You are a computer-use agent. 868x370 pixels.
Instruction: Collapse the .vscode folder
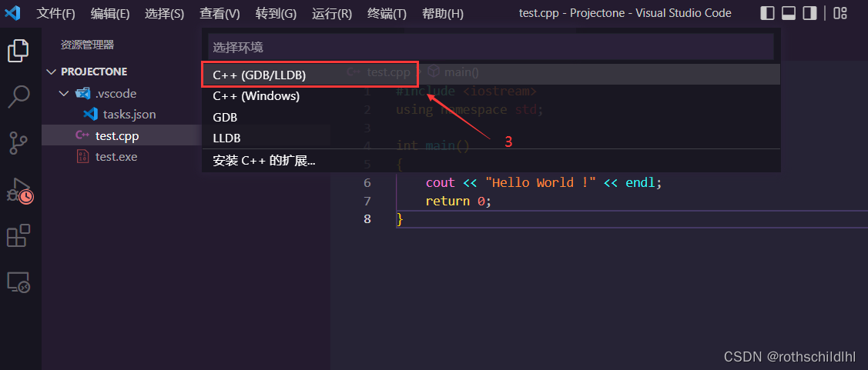pyautogui.click(x=64, y=94)
